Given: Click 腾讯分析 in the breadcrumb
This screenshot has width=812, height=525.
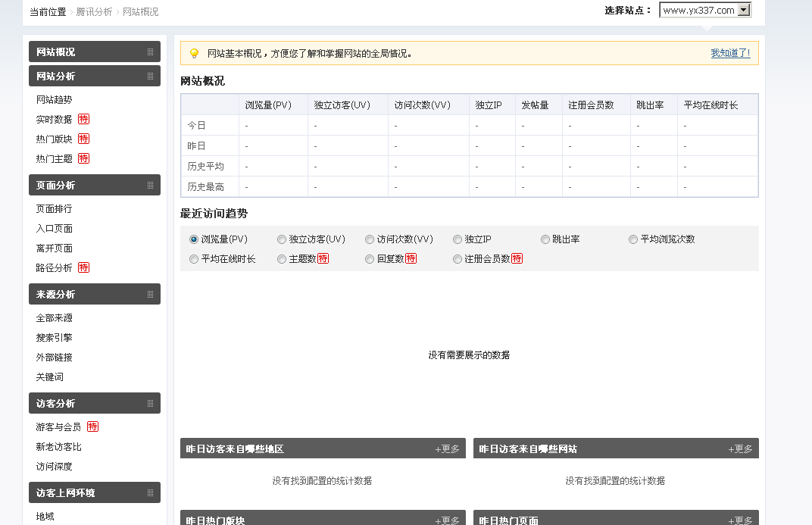Looking at the screenshot, I should point(94,12).
